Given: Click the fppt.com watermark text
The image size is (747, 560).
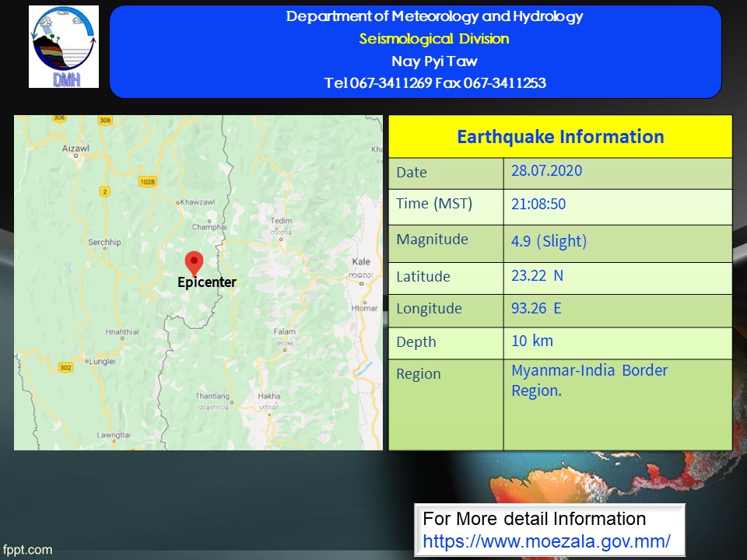Looking at the screenshot, I should tap(27, 550).
